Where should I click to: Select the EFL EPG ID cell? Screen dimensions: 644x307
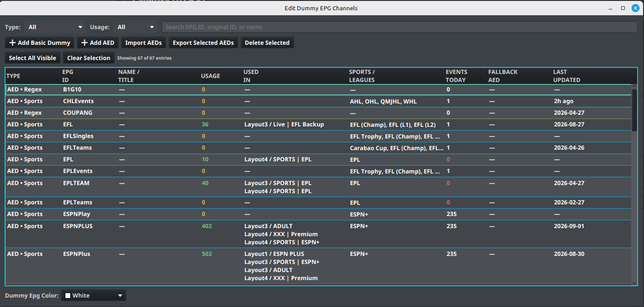(89, 125)
